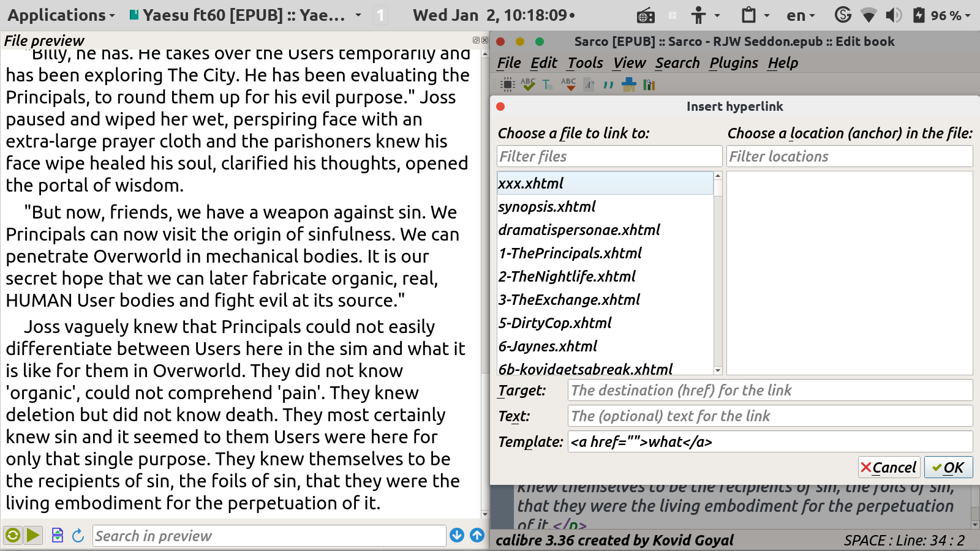Open the 'en' keyboard layout menu
Viewport: 980px width, 551px height.
pos(801,15)
